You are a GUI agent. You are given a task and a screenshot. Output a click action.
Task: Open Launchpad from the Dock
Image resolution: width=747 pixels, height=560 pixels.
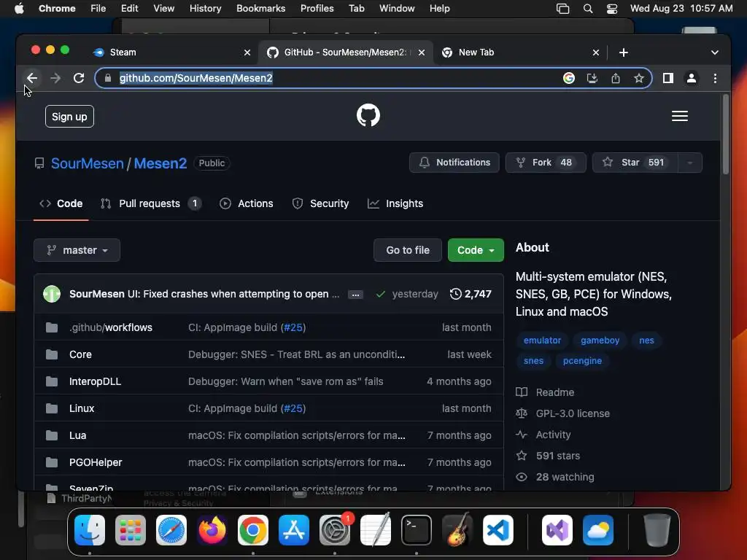pyautogui.click(x=131, y=530)
